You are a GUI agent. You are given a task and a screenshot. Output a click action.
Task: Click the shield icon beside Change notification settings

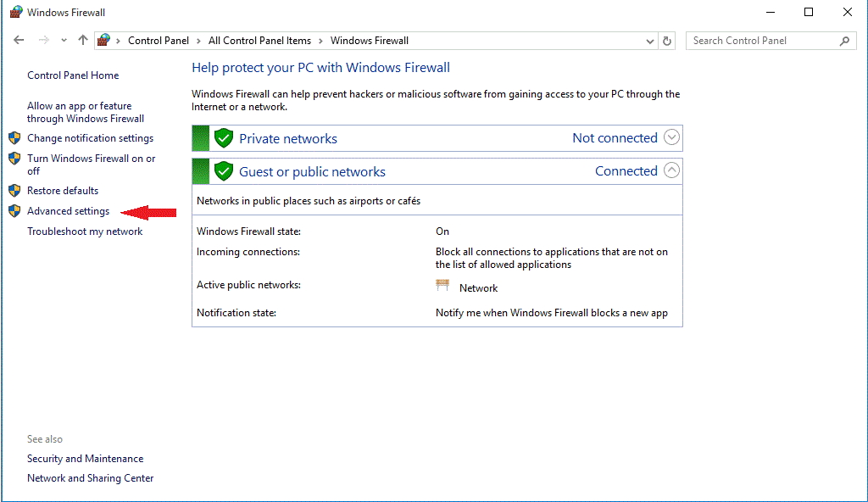click(x=14, y=137)
